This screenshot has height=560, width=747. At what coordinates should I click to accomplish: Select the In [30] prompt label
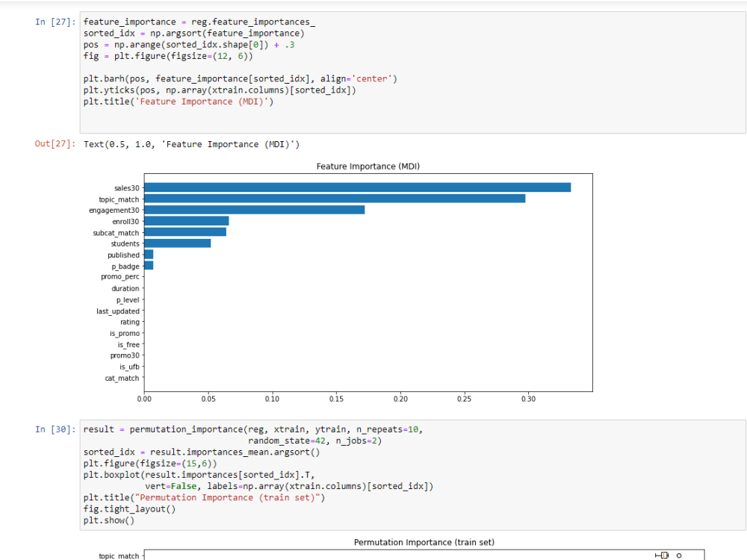coord(55,429)
